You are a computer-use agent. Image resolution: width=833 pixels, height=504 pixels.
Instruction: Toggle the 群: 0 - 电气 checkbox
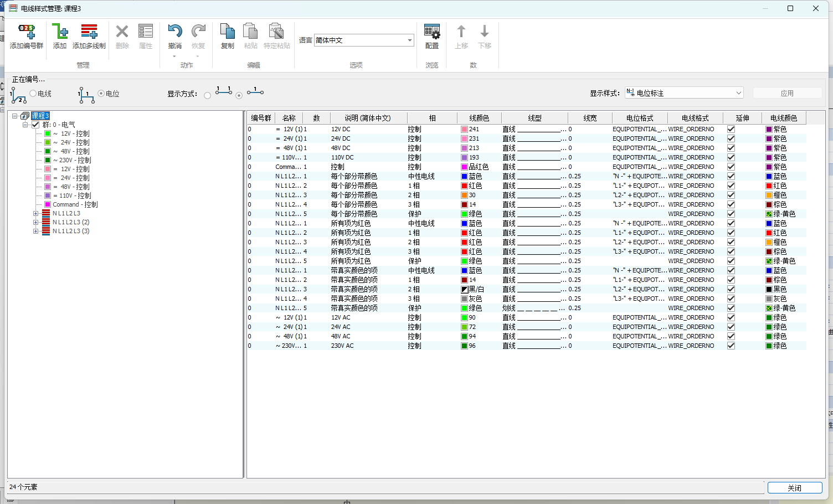(x=36, y=125)
